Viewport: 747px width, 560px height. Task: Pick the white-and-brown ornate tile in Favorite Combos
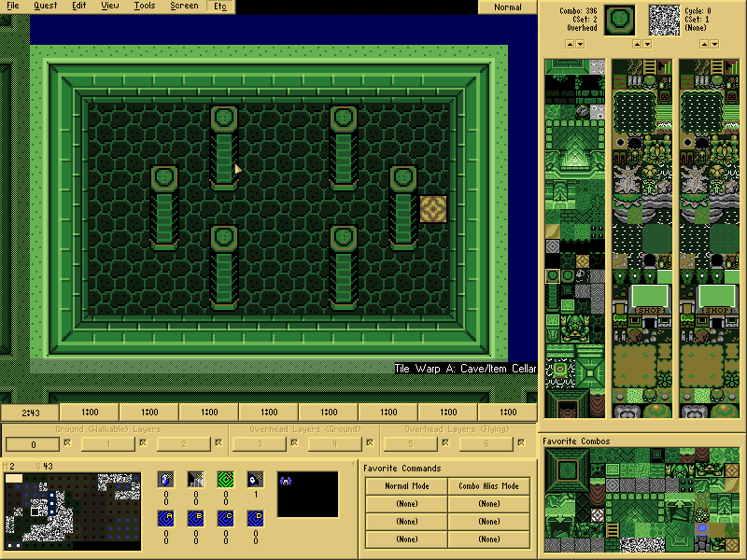coord(599,515)
